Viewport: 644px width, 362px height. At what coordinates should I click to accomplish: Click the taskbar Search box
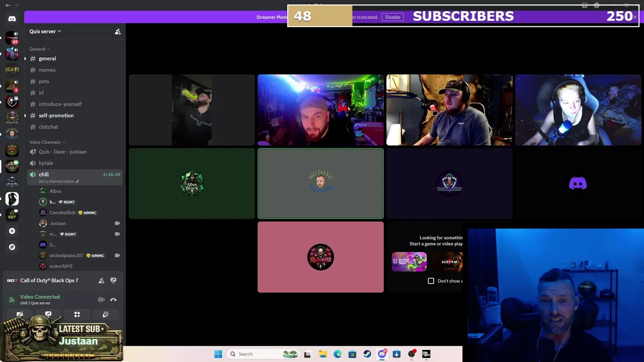(x=262, y=354)
